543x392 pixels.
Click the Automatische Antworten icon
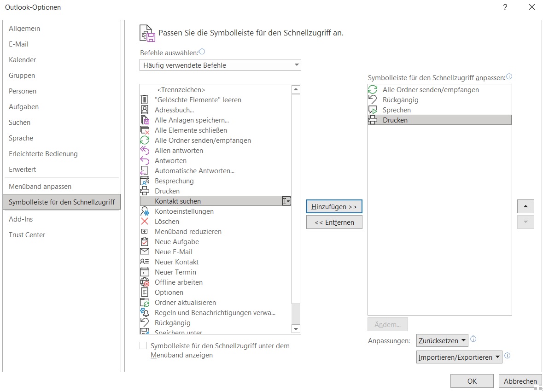(x=144, y=171)
